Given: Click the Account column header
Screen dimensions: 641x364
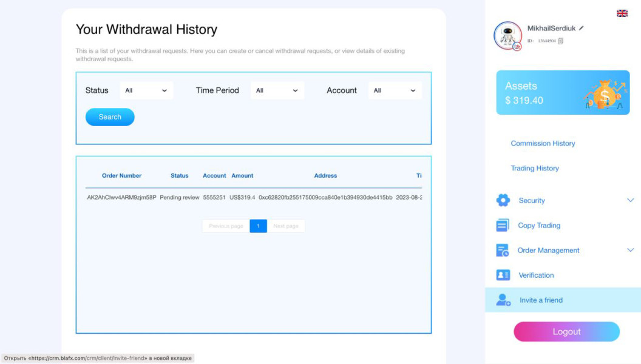Looking at the screenshot, I should pyautogui.click(x=214, y=176).
